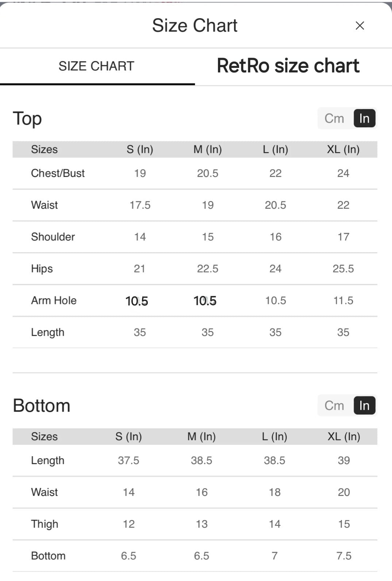Click the Size Chart title
Screen dimensions: 392x581
(195, 26)
